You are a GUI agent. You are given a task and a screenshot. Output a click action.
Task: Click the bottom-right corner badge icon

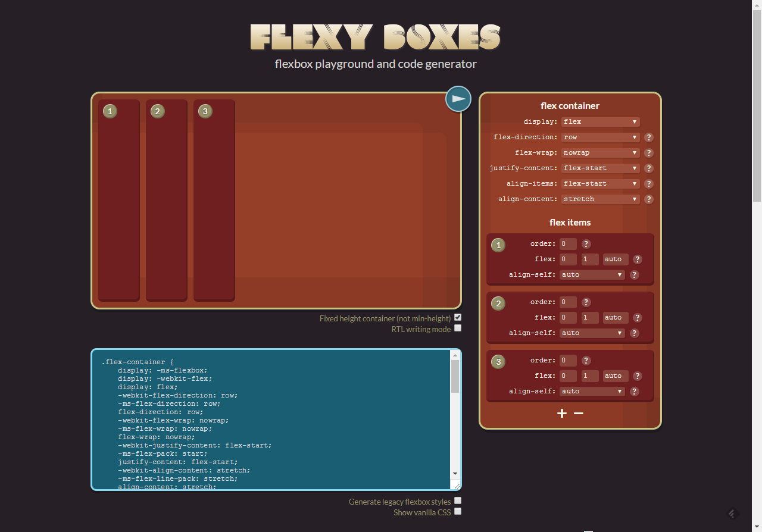pyautogui.click(x=733, y=513)
